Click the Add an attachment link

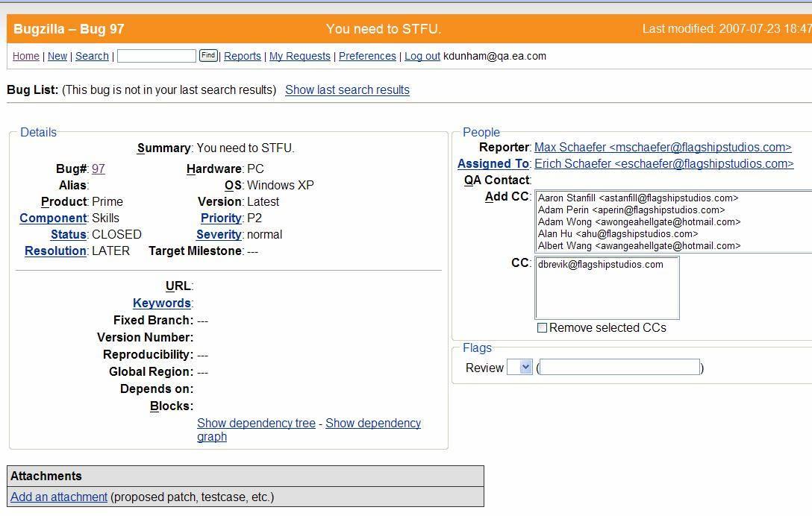pos(59,497)
